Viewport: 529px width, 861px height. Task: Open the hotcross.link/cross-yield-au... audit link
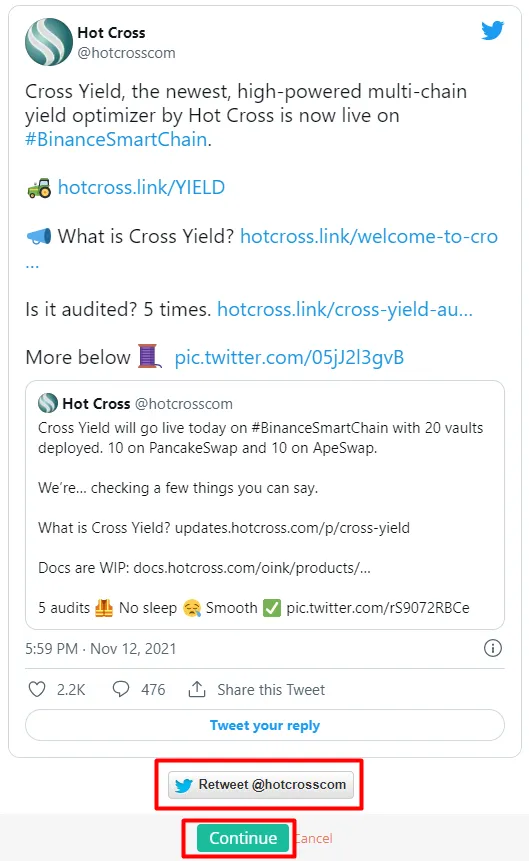[345, 309]
